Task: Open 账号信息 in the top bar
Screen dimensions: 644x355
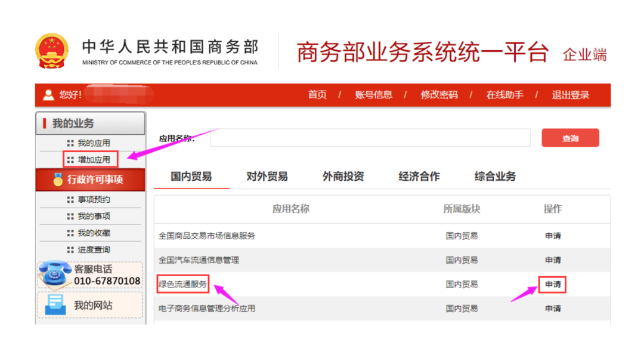Action: 373,95
